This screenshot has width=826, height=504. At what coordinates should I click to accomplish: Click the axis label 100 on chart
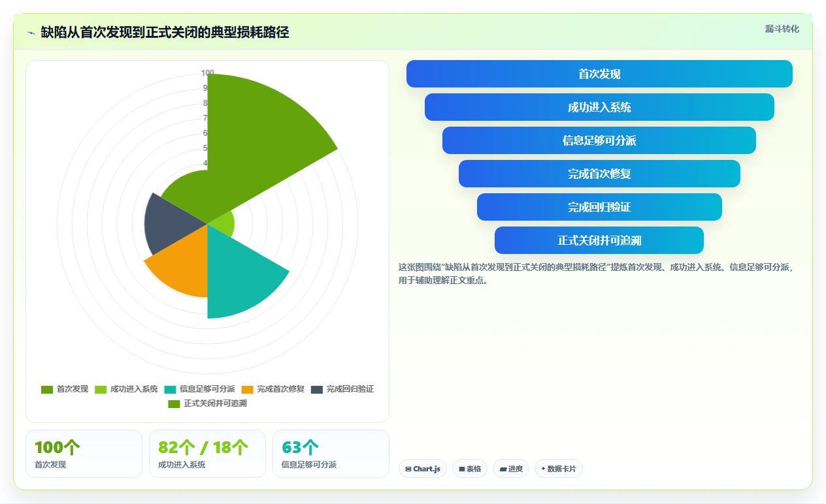point(207,73)
